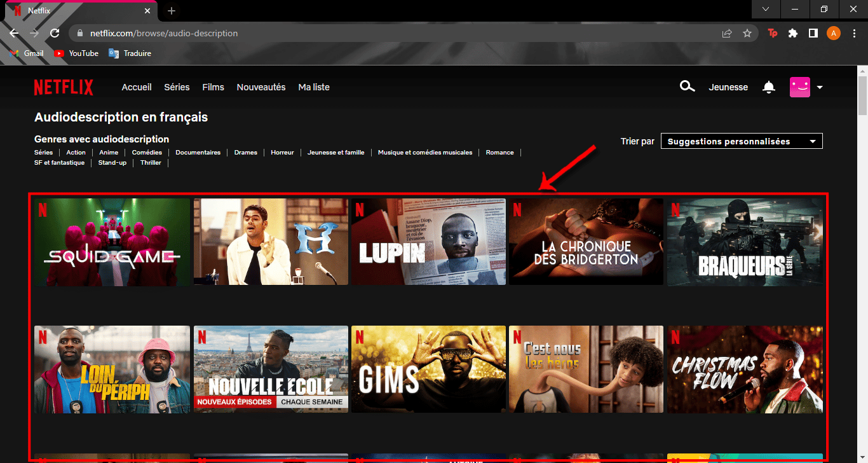Filter by Romance genre
Screen dimensions: 868x463
click(x=499, y=153)
